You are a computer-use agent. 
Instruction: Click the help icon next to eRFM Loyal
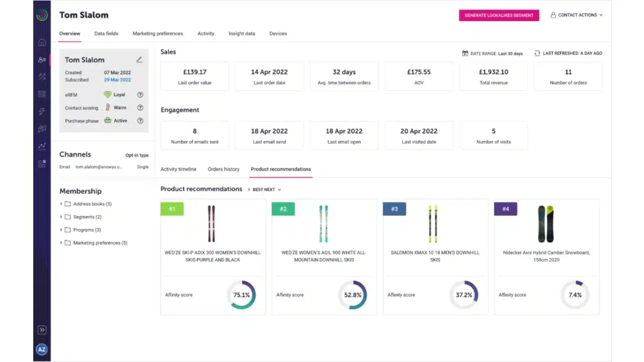pyautogui.click(x=140, y=94)
